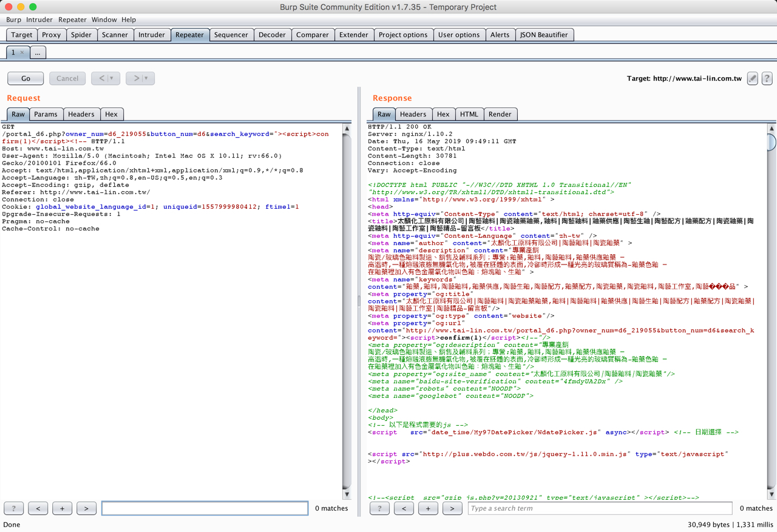Switch request view to Headers

(81, 114)
